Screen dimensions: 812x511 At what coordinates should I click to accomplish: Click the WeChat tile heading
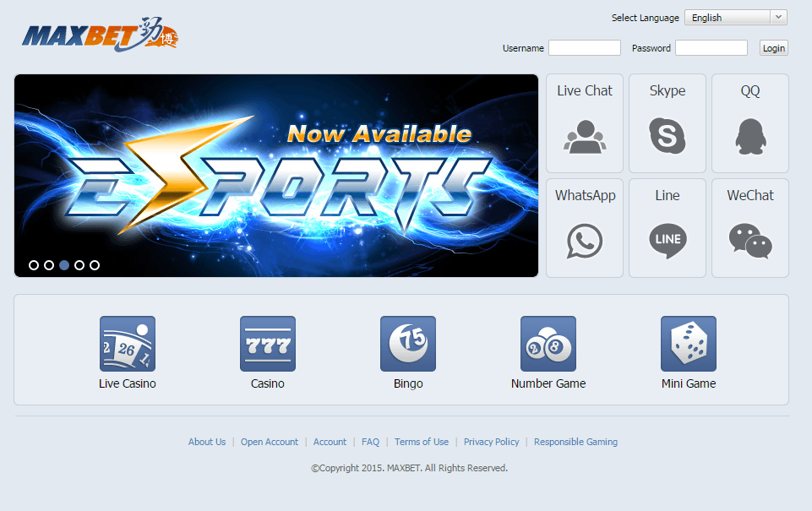point(750,195)
